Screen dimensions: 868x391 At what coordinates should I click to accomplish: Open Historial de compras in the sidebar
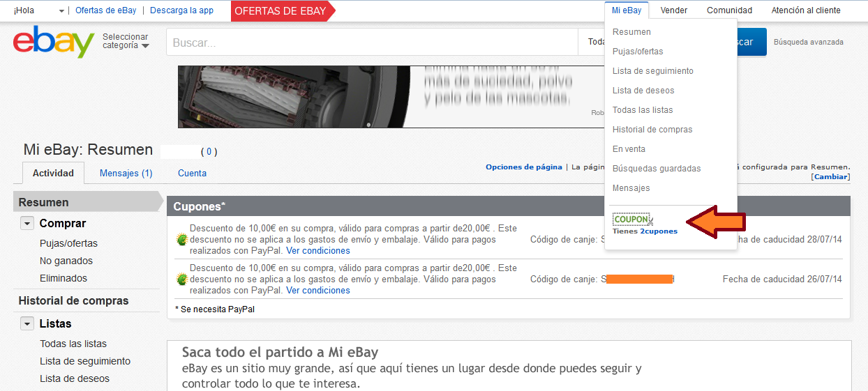(73, 301)
